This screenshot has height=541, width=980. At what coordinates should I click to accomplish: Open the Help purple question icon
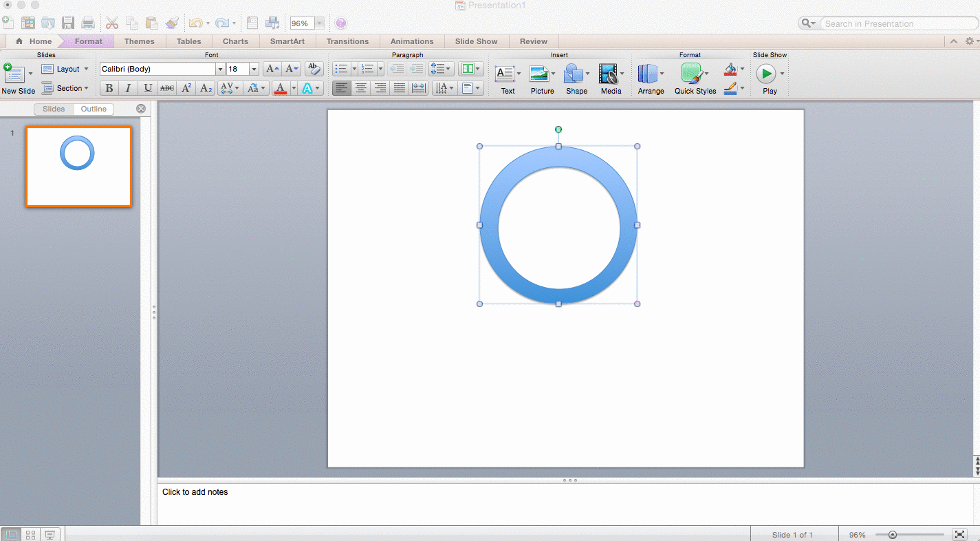pos(341,23)
